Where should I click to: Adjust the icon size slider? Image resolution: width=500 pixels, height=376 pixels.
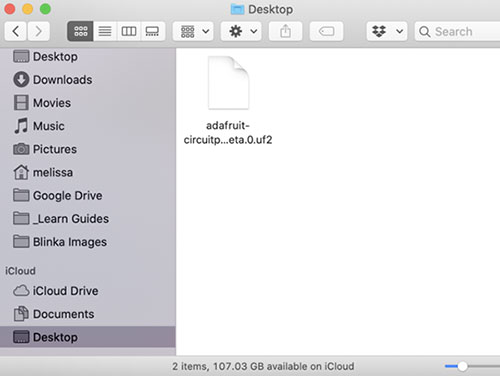click(x=462, y=367)
